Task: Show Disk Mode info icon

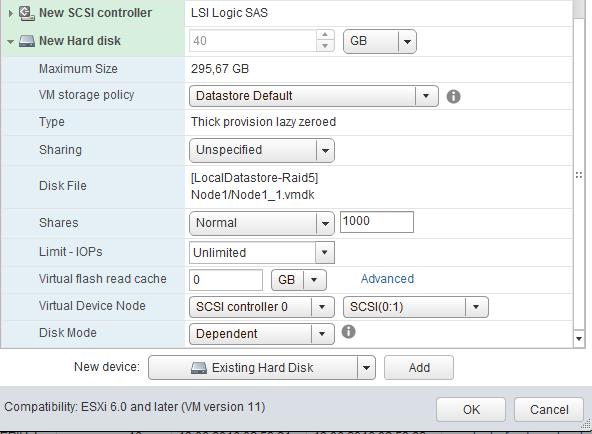Action: coord(348,332)
